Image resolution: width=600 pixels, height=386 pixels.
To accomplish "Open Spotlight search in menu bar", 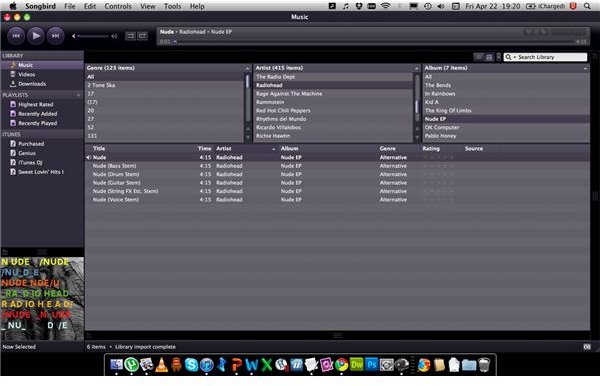I will [x=587, y=6].
